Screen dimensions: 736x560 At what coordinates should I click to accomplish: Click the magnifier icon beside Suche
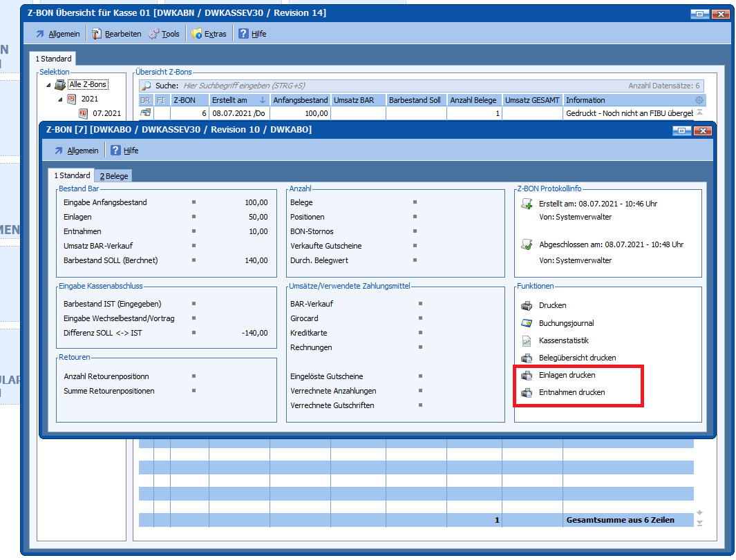click(146, 86)
